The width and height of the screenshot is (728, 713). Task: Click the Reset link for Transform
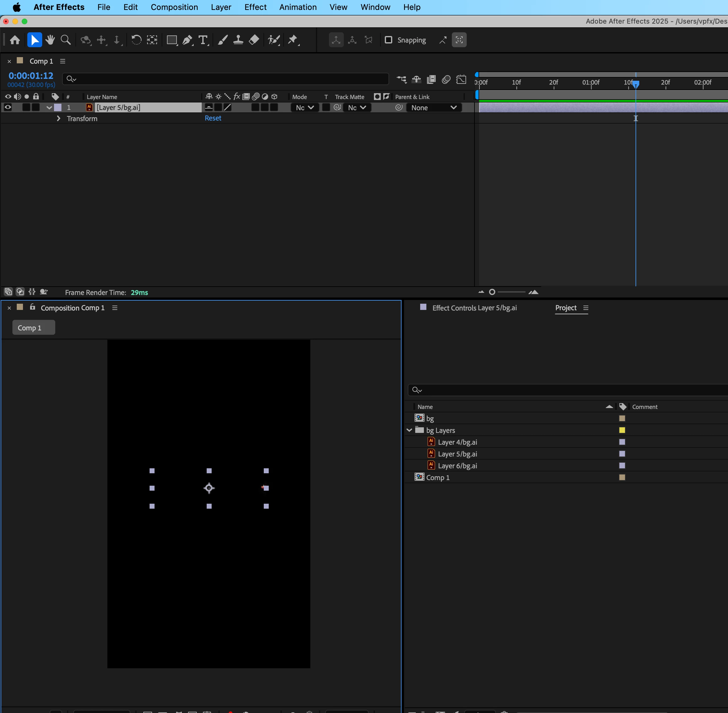click(x=213, y=118)
